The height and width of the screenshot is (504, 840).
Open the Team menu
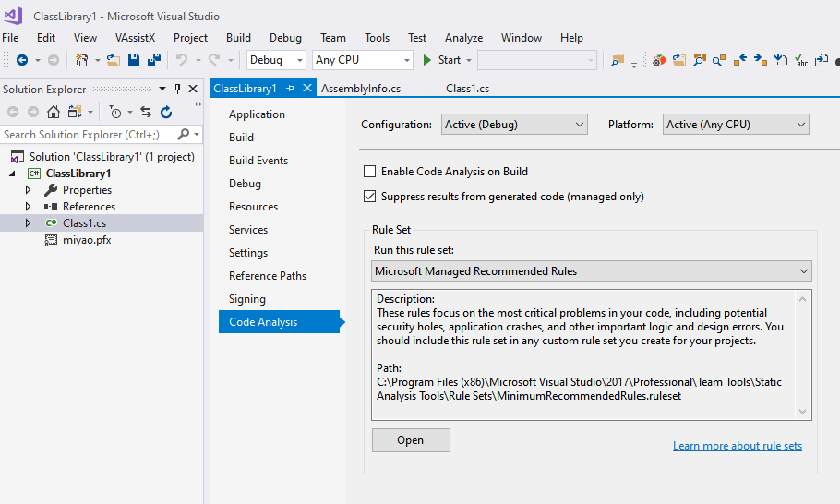[332, 38]
